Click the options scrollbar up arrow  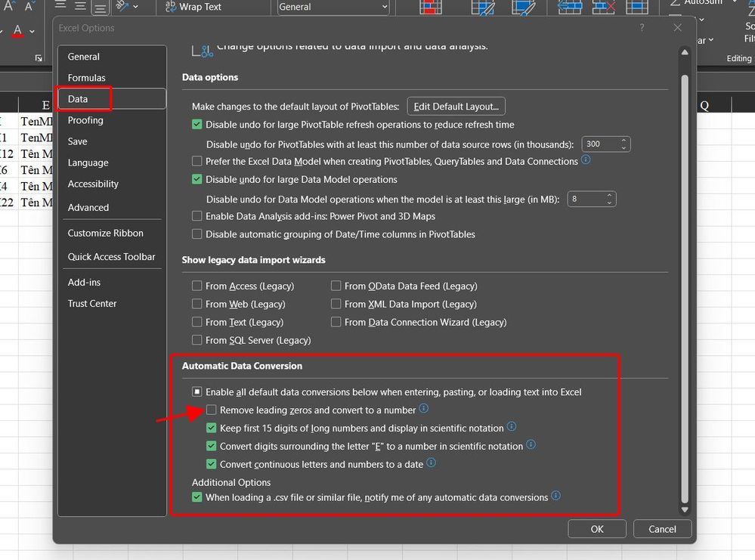[x=685, y=52]
